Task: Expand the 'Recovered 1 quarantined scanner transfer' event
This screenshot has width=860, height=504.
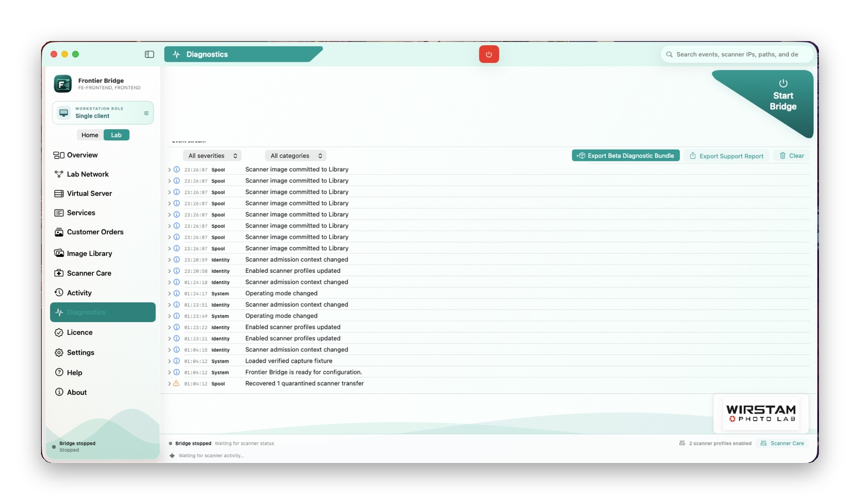Action: (x=170, y=384)
